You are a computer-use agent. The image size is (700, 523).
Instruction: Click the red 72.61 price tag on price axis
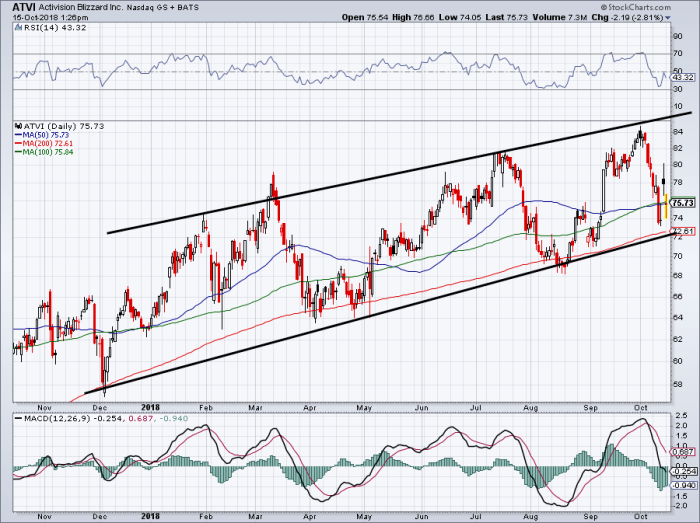click(x=683, y=231)
